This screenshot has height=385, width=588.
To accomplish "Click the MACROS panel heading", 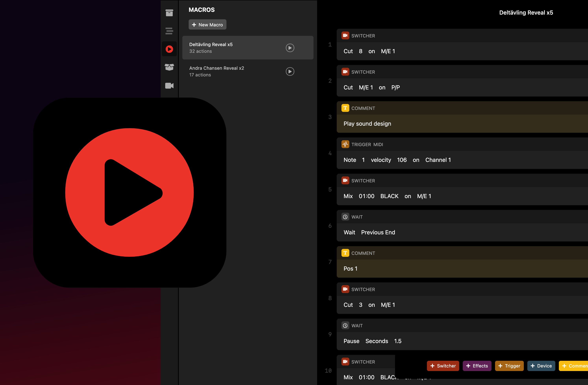I will [x=202, y=10].
